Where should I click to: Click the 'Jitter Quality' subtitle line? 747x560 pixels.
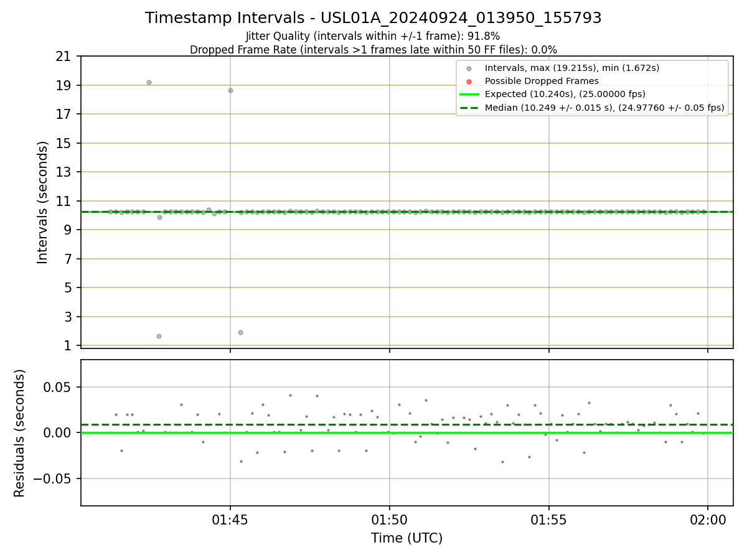[373, 36]
